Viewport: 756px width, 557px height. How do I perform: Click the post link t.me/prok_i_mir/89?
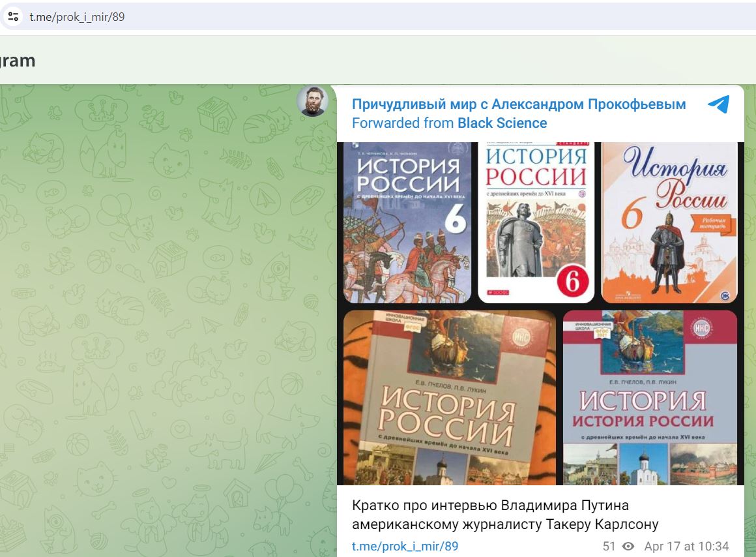point(405,547)
